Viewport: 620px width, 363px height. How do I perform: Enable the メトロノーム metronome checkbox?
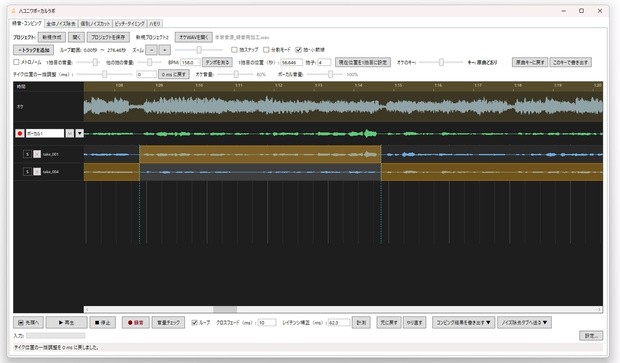[x=16, y=62]
